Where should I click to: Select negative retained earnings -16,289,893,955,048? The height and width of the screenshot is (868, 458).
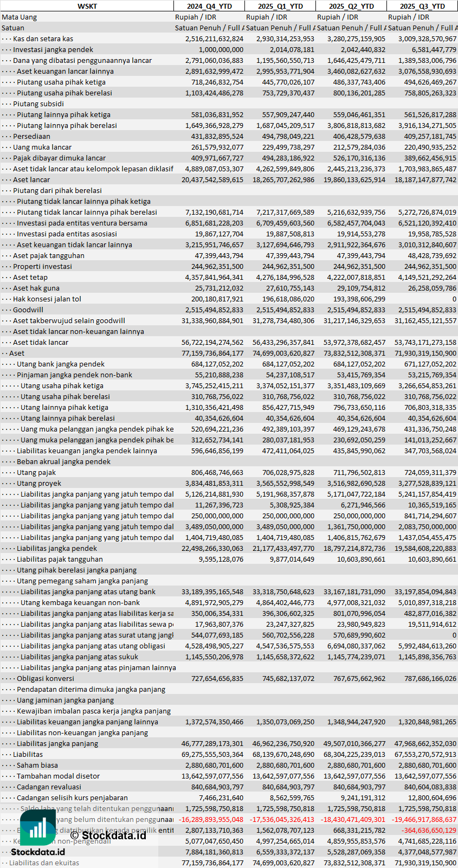pos(211,819)
